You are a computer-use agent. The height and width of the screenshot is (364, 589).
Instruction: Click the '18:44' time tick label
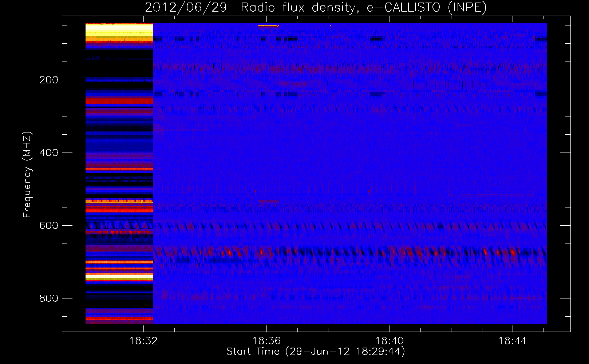pos(513,341)
